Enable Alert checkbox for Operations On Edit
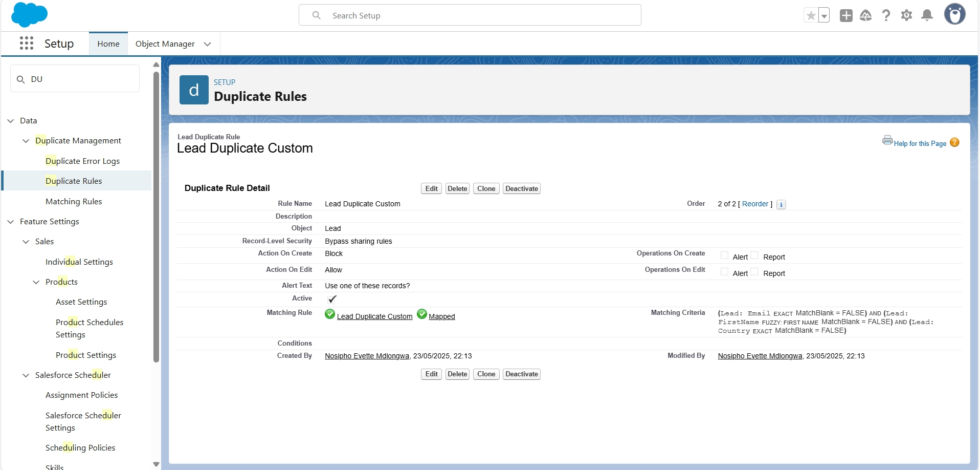 coord(724,271)
